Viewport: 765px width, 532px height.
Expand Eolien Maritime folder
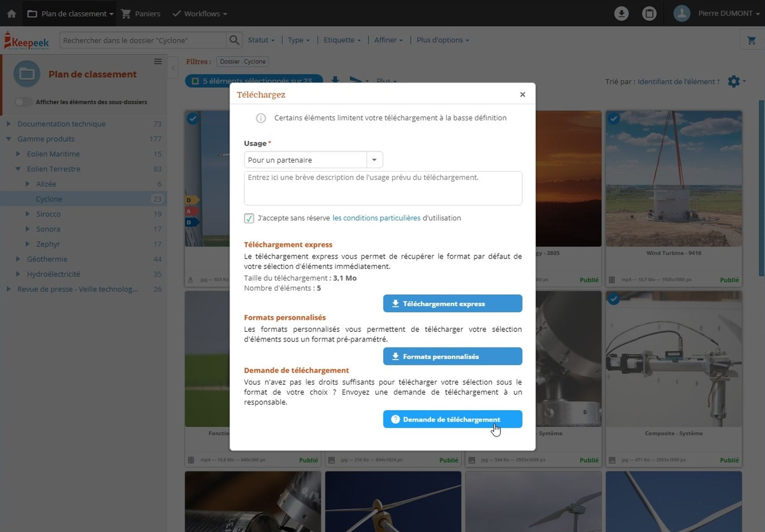[x=18, y=154]
